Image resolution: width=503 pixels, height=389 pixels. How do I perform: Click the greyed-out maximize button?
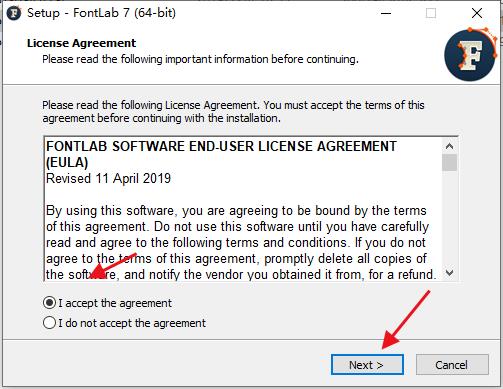click(x=431, y=13)
